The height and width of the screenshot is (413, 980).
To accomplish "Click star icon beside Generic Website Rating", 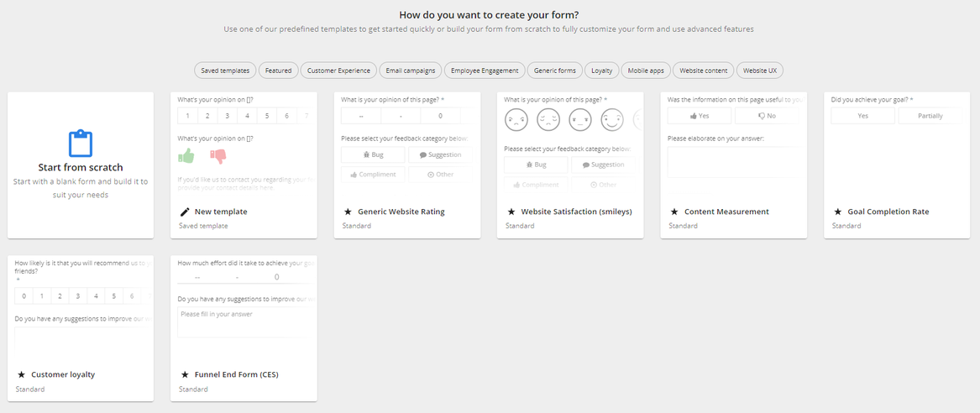I will [348, 212].
